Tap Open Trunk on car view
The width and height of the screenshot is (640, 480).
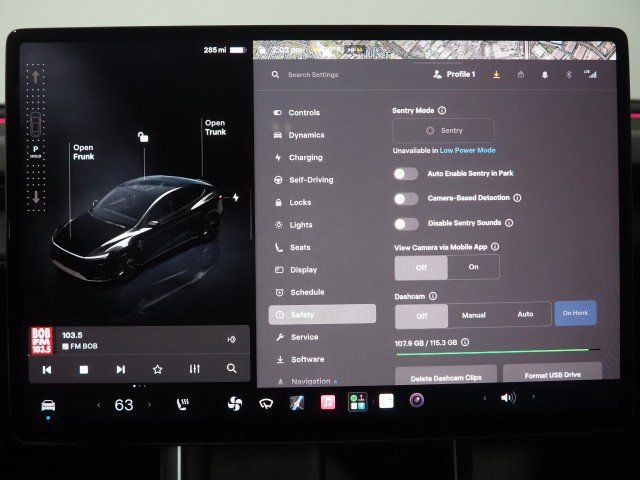(215, 127)
